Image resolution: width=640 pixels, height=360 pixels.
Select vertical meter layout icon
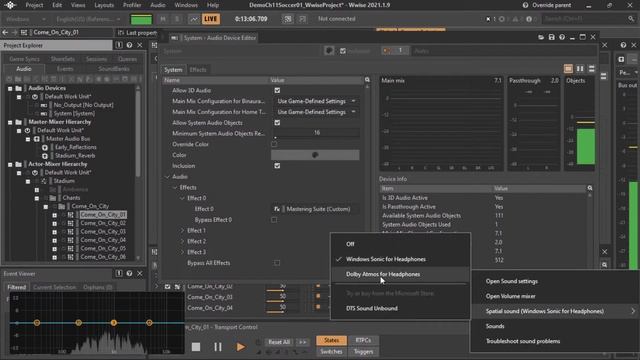[x=580, y=69]
